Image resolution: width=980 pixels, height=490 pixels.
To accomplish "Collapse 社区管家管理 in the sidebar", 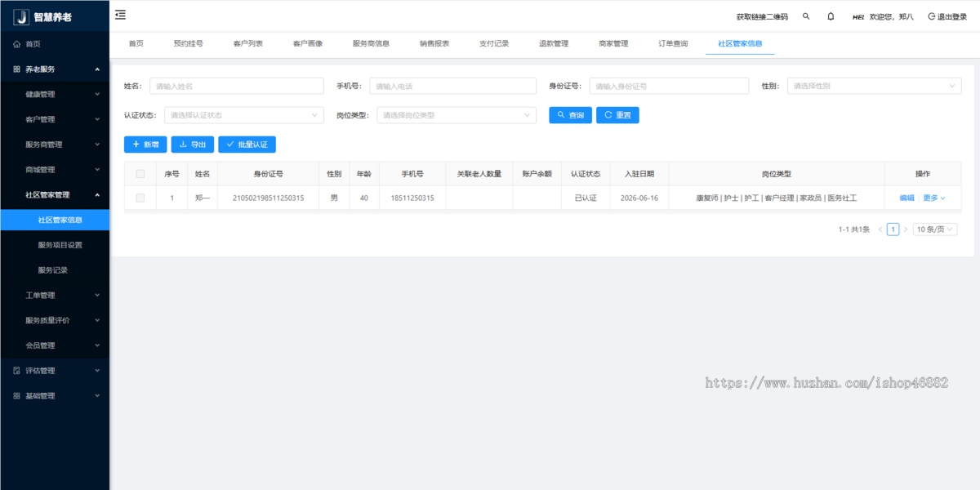I will pyautogui.click(x=55, y=195).
